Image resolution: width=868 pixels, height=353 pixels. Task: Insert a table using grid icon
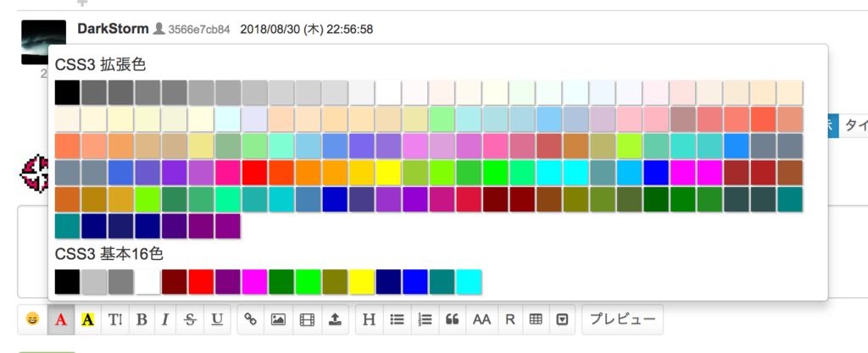point(535,320)
